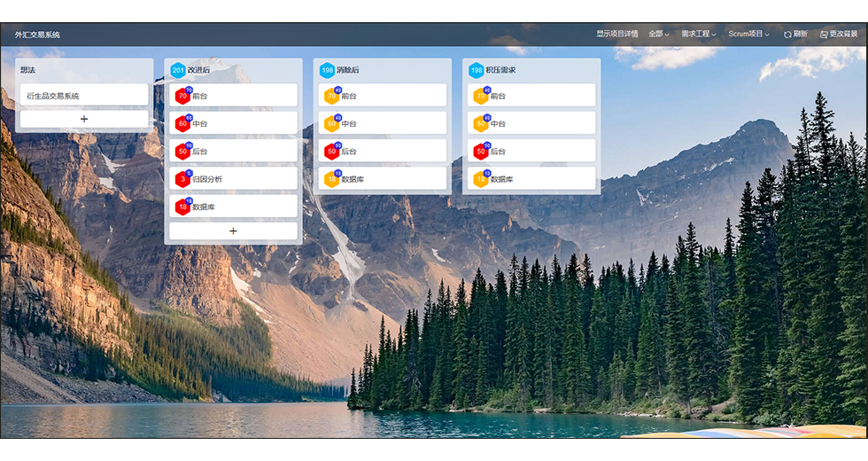Expand the Scrum项目 dropdown menu
The width and height of the screenshot is (868, 461).
click(748, 35)
